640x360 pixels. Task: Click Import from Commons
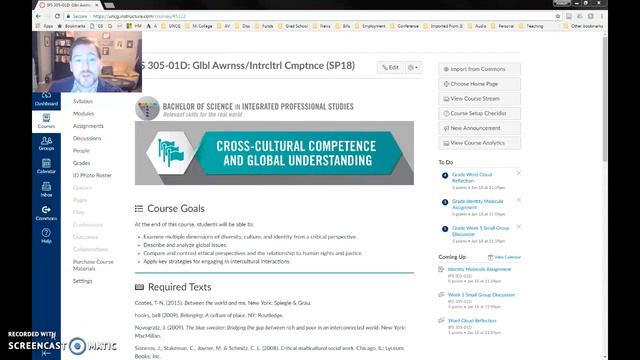click(479, 69)
